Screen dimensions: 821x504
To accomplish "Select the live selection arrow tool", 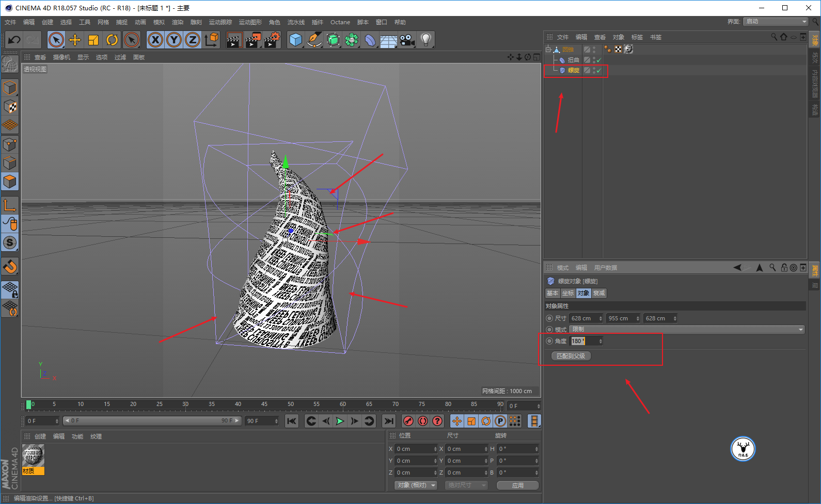I will point(56,40).
